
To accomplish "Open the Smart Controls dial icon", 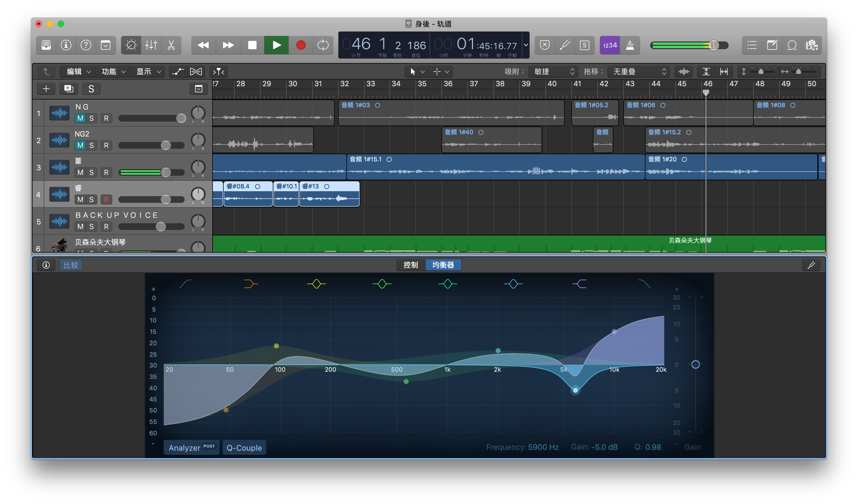I will click(x=131, y=45).
